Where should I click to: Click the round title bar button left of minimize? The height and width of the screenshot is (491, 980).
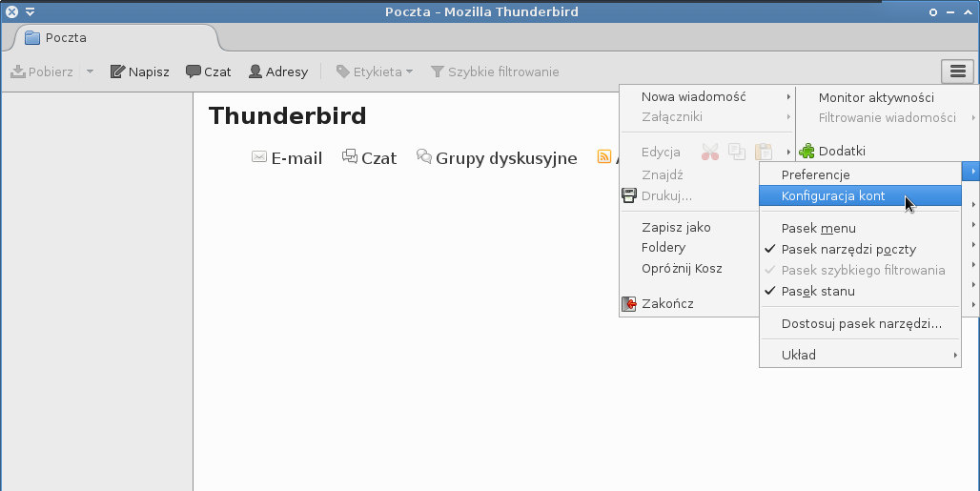click(933, 11)
